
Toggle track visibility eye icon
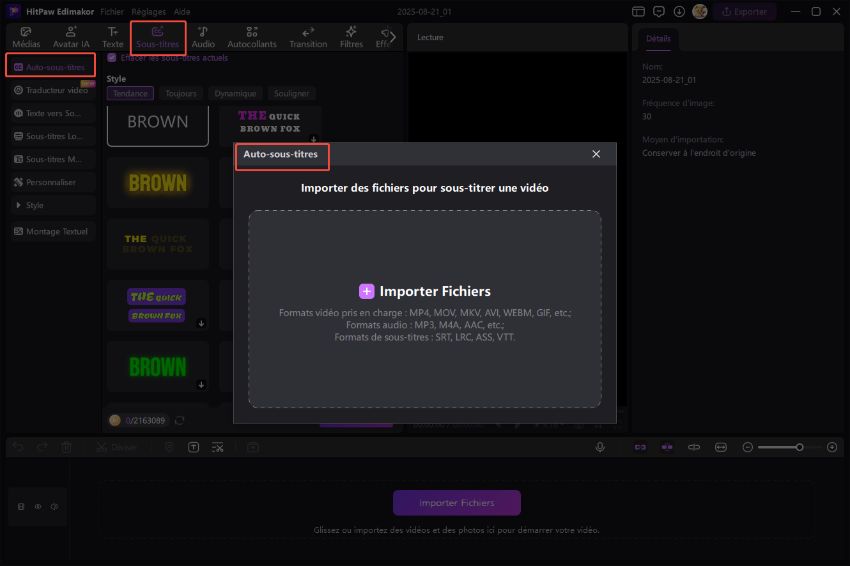coord(38,506)
